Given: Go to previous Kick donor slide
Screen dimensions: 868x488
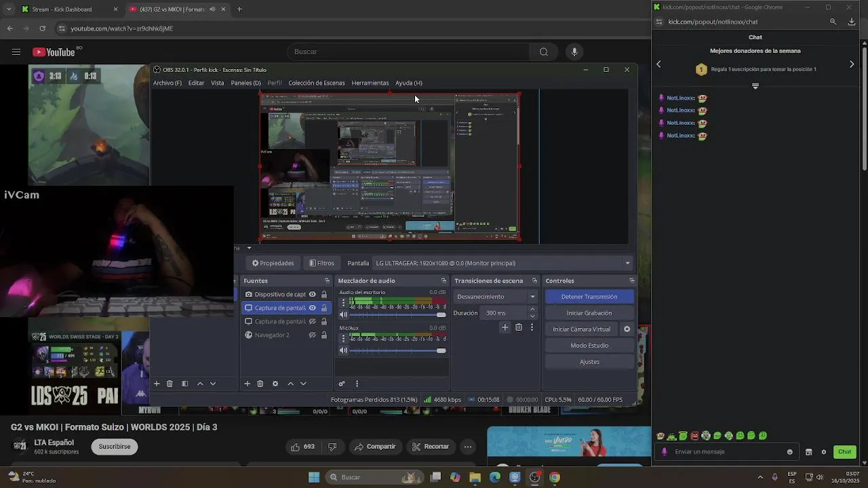Looking at the screenshot, I should point(658,64).
